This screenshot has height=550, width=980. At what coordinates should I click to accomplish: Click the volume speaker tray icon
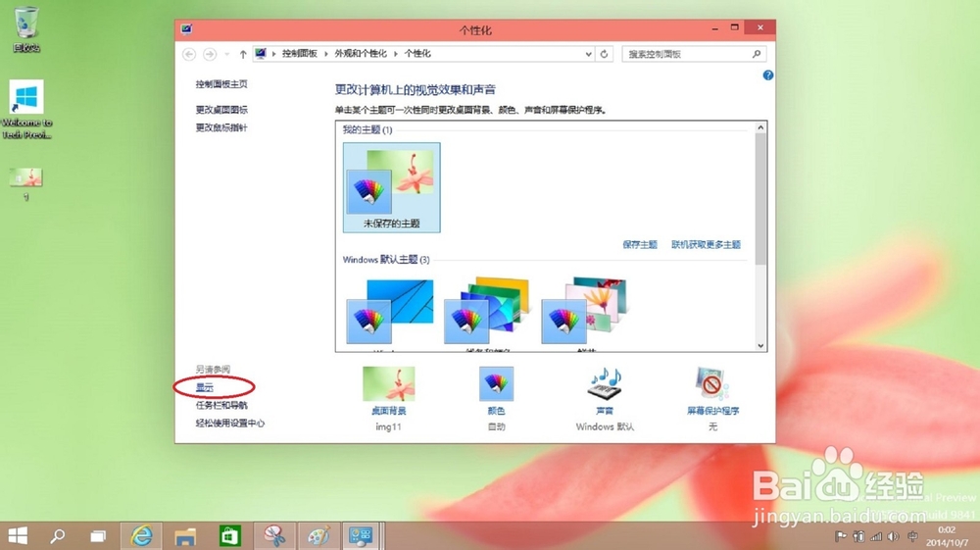pos(894,536)
